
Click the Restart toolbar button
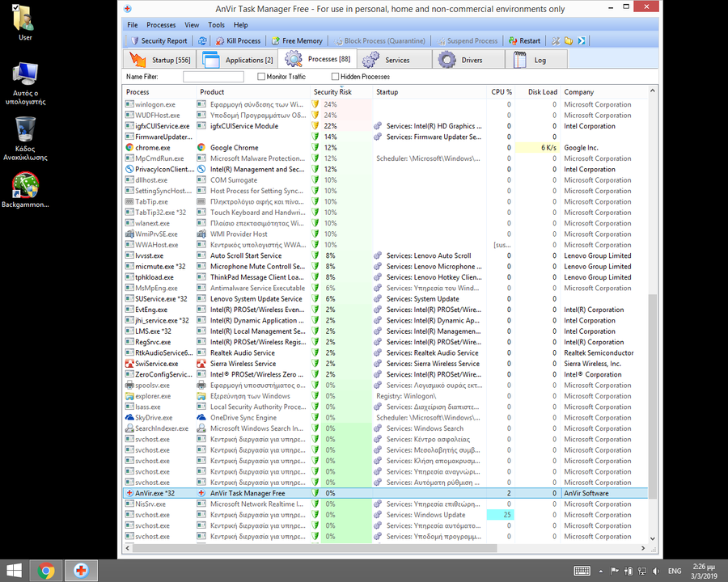525,41
